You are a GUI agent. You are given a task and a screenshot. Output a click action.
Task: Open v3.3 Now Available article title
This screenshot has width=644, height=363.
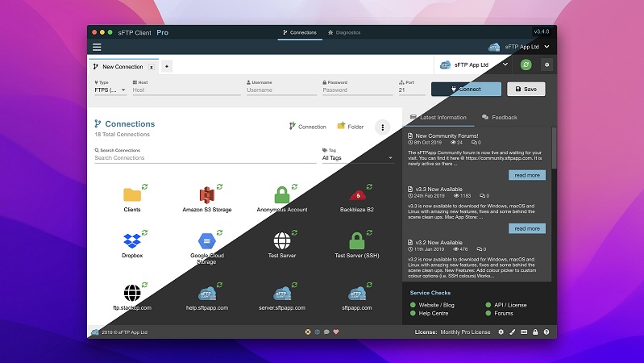click(438, 189)
